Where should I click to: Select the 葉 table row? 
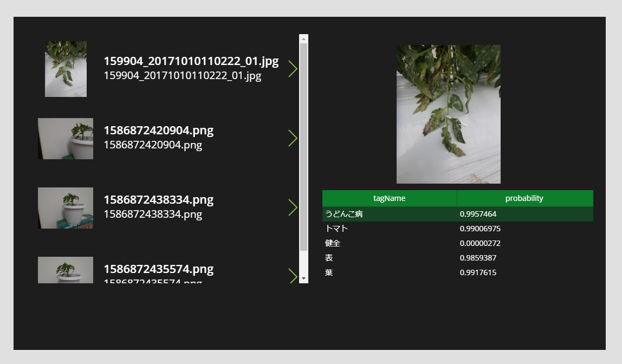pos(458,273)
